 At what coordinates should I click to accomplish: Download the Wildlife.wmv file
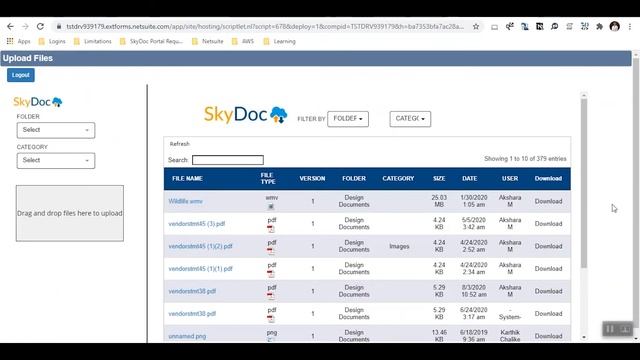pos(548,201)
